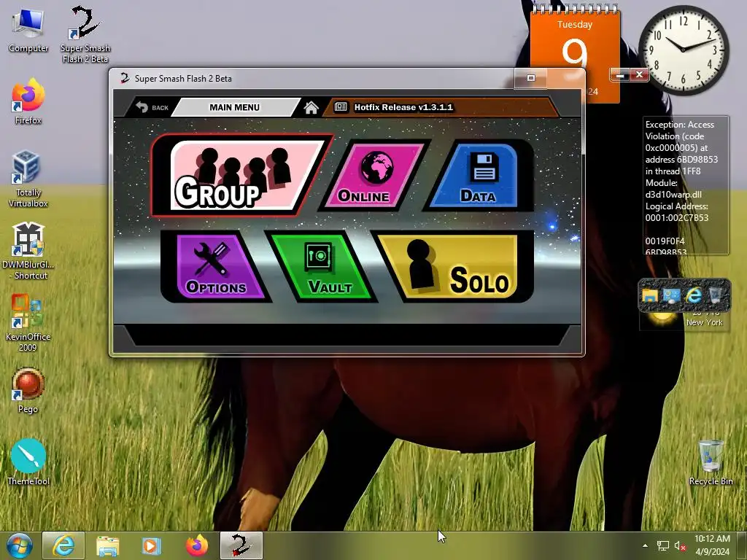
Task: Launch Windows Media Player from taskbar
Action: [152, 545]
